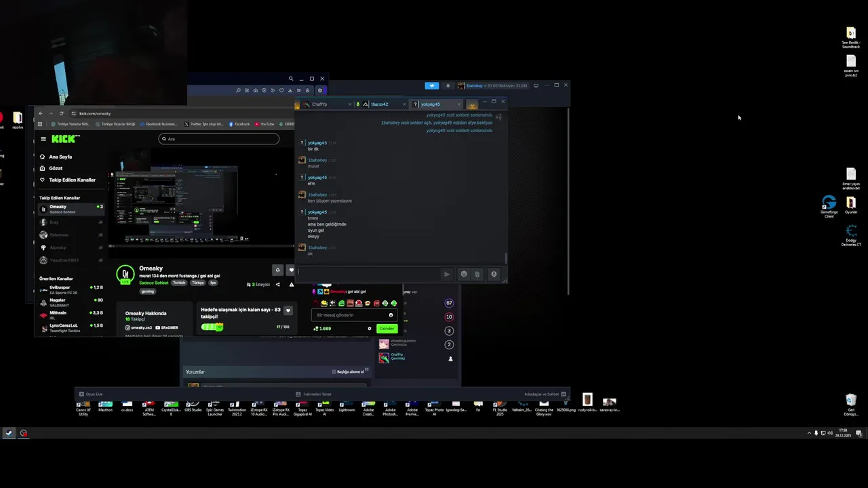Screen dimensions: 868x488
Task: Open FL Studio 2025 desktop icon
Action: coord(500,407)
